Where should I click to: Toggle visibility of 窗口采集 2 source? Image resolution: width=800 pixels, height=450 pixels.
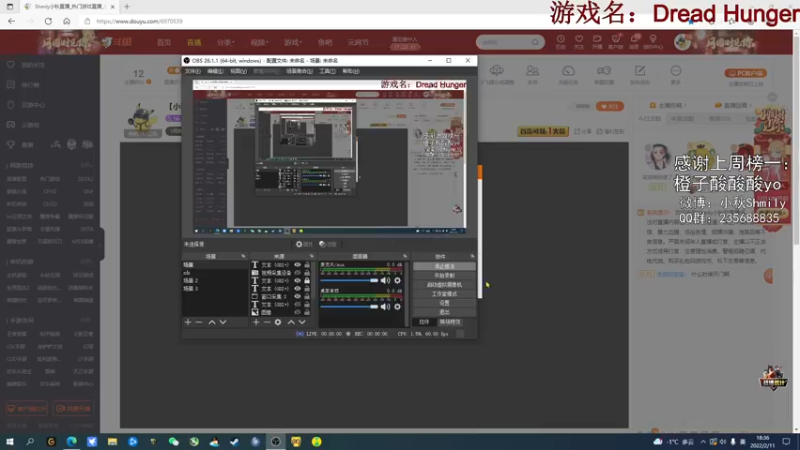(x=297, y=296)
